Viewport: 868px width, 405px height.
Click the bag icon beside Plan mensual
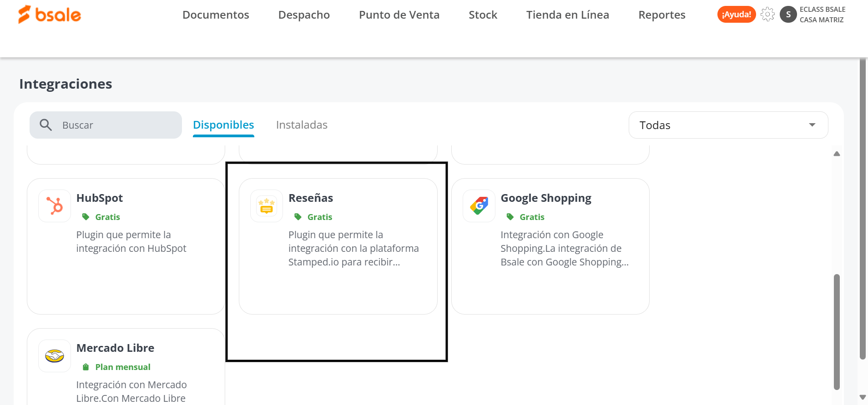pyautogui.click(x=86, y=367)
